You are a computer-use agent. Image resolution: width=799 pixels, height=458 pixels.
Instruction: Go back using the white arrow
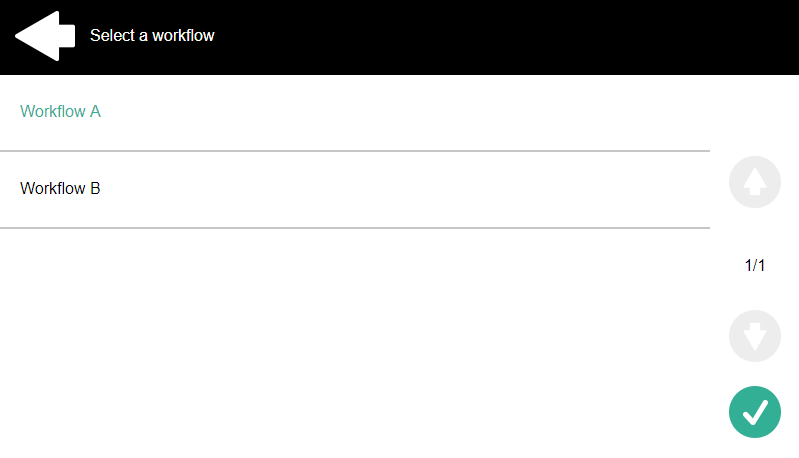point(45,36)
